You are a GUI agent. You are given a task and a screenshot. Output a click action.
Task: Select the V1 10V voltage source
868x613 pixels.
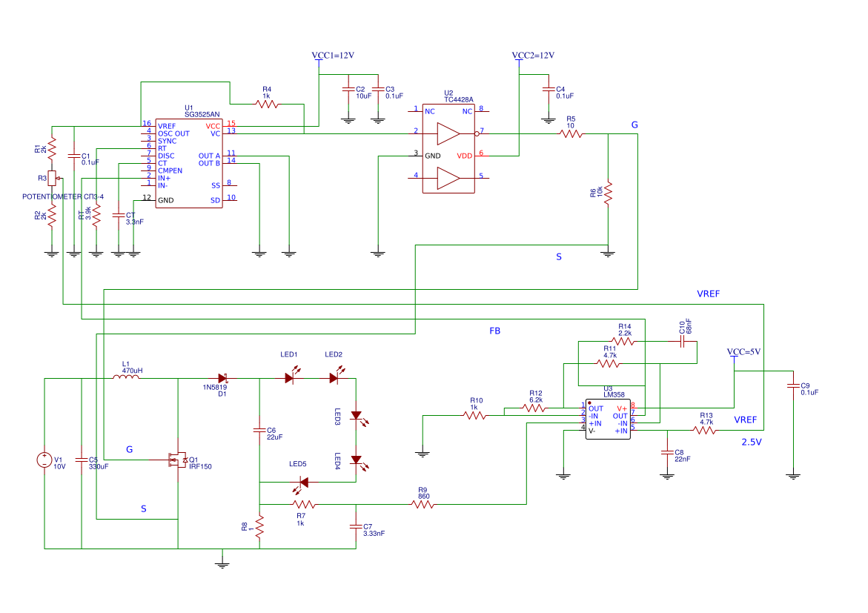click(44, 460)
